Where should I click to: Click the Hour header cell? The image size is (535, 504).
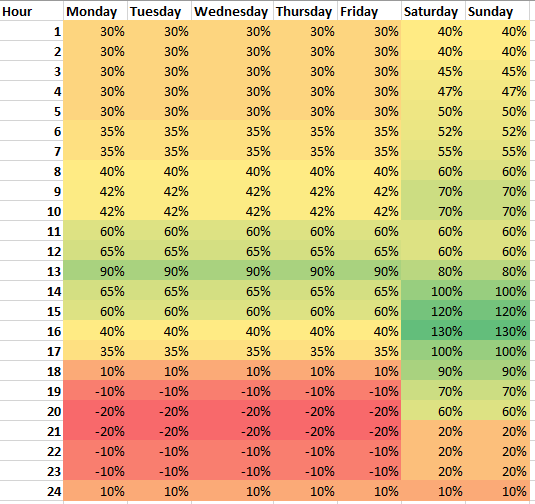[31, 12]
